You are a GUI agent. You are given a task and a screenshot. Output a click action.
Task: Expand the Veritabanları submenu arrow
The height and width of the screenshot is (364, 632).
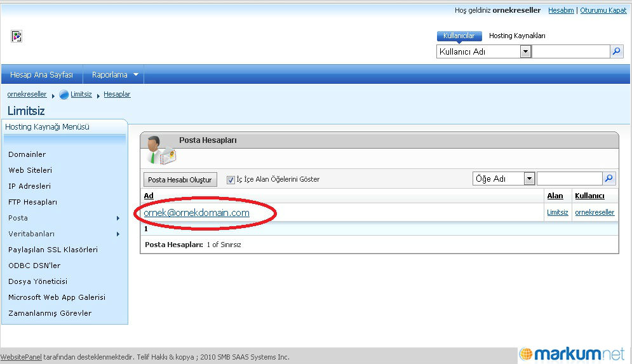(x=118, y=234)
